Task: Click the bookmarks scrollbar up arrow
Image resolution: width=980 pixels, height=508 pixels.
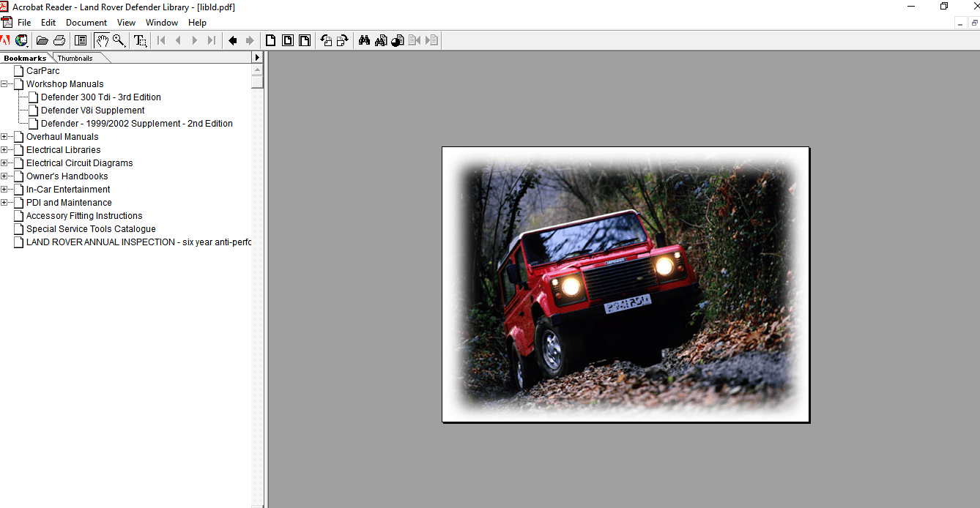Action: point(256,70)
